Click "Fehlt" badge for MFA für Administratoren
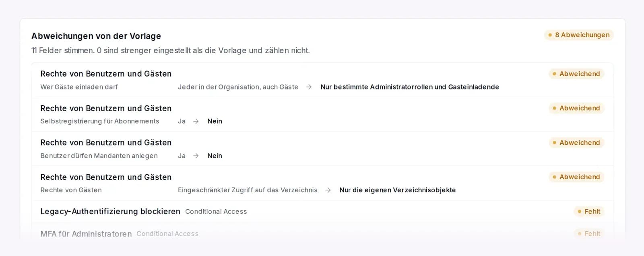 (x=589, y=234)
